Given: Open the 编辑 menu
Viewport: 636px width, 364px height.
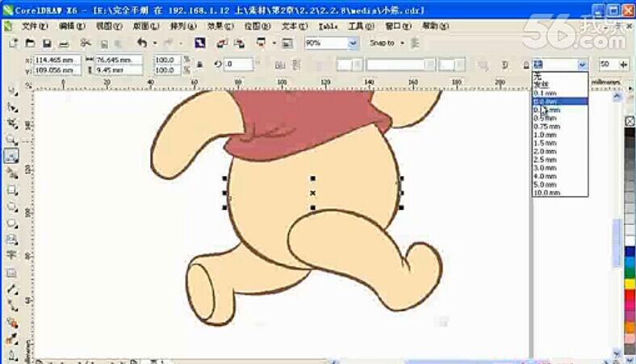Looking at the screenshot, I should (72, 26).
